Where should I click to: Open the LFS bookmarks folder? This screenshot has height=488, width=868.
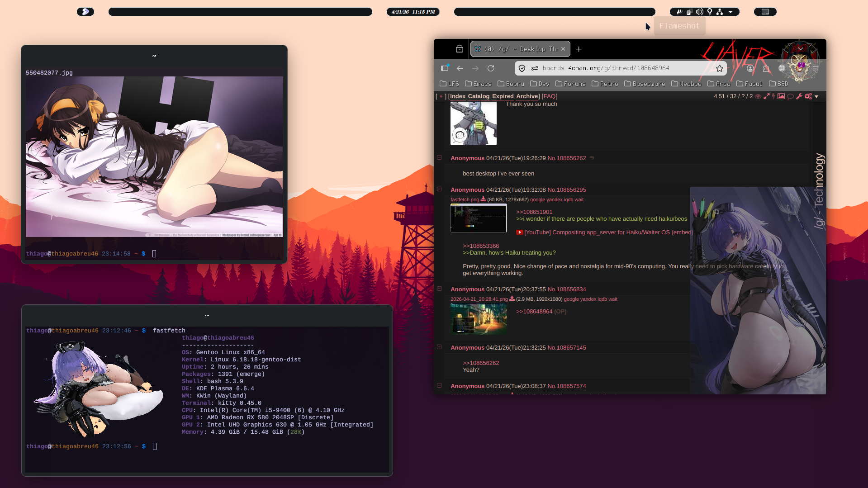click(x=449, y=84)
